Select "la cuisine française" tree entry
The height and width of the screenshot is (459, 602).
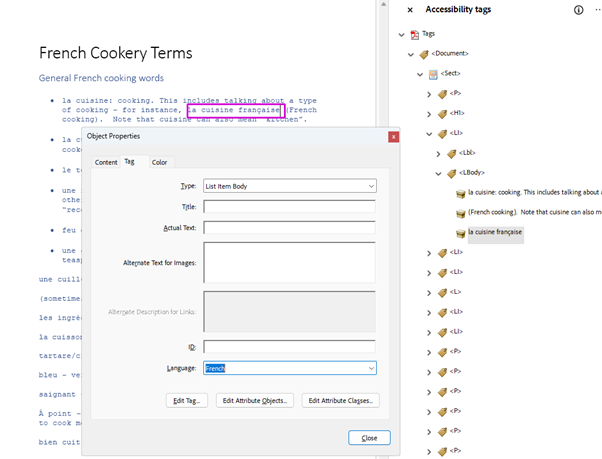point(495,232)
